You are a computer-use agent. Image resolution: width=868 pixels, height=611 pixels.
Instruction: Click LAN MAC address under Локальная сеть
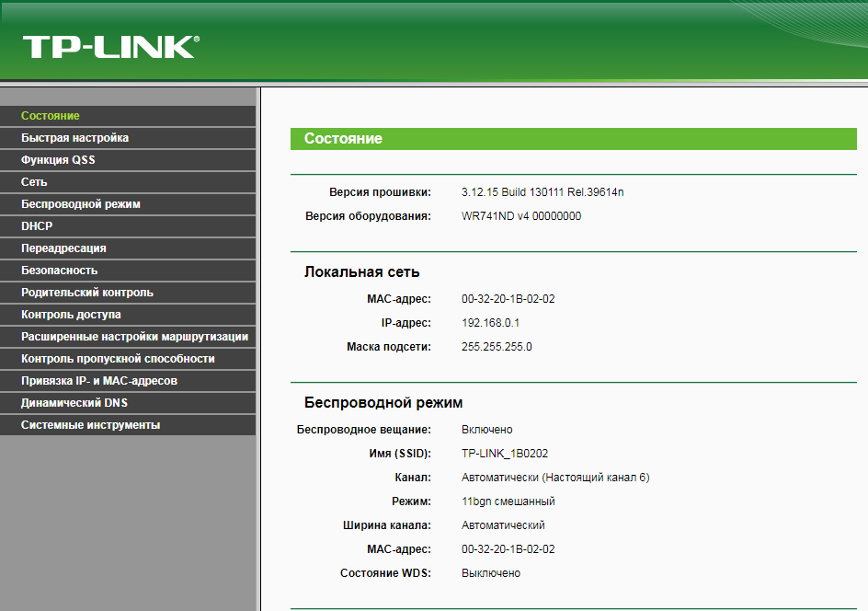[x=508, y=299]
